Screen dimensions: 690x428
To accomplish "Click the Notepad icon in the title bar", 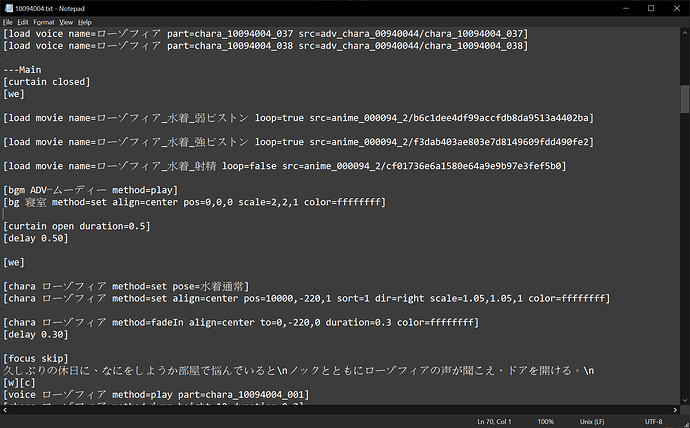I will (x=8, y=8).
